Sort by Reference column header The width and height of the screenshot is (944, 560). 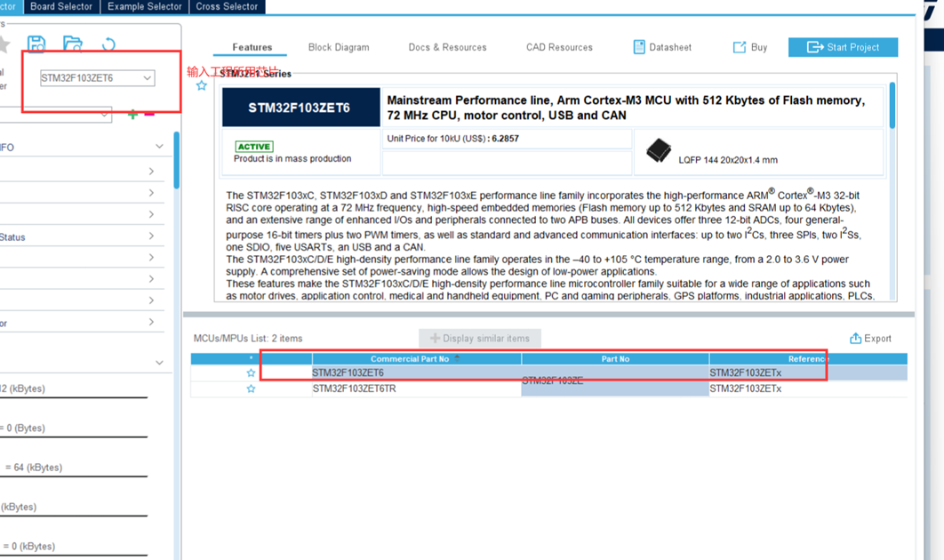coord(808,359)
